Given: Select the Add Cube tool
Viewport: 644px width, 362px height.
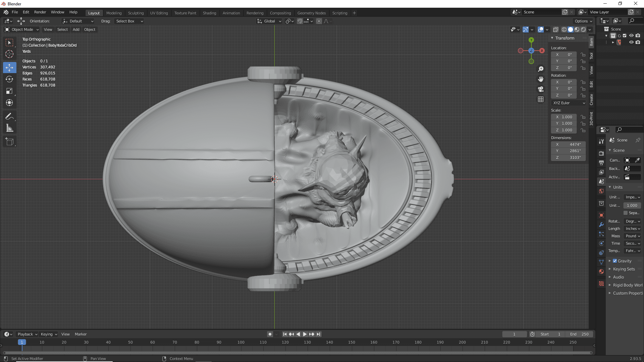Looking at the screenshot, I should point(9,141).
